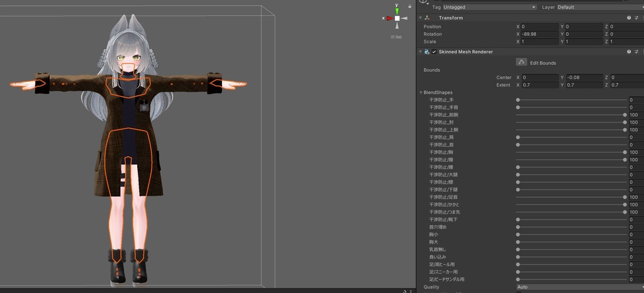The height and width of the screenshot is (293, 644).
Task: Open Skinned Mesh Renderer help reference
Action: pos(629,52)
